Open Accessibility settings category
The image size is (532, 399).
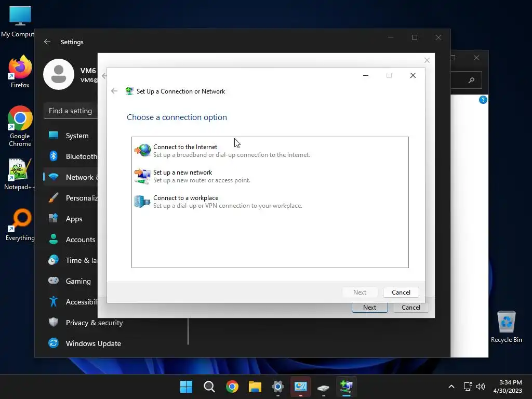71,302
